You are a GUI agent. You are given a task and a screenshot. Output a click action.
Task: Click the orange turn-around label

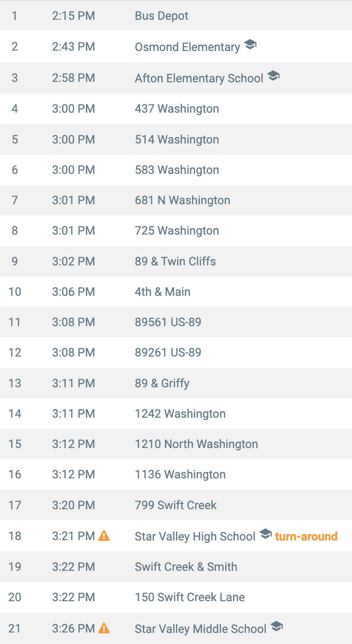click(306, 536)
